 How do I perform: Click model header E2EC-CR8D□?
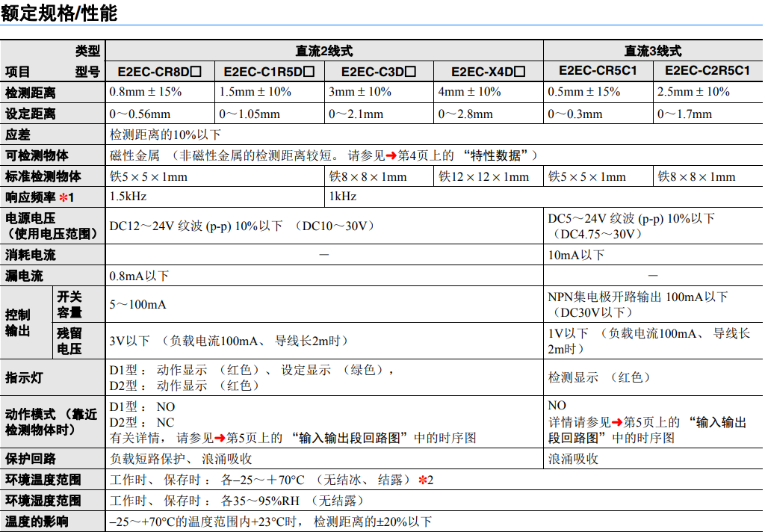click(x=160, y=72)
